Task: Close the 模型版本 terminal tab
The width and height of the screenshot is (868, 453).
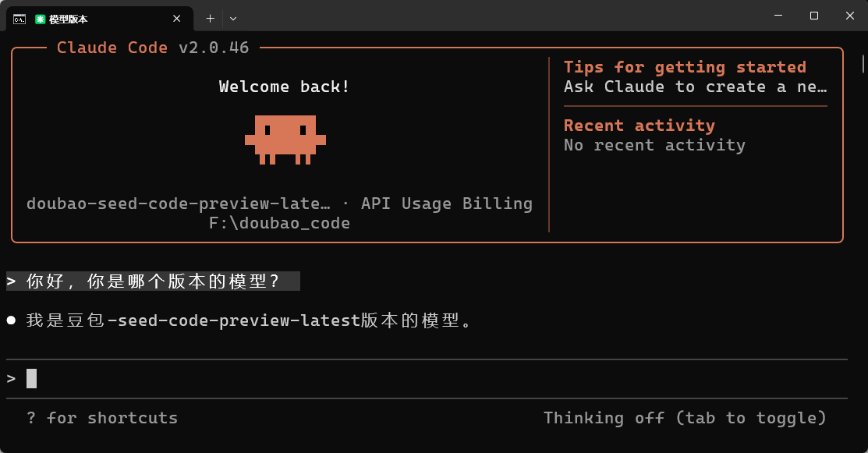Action: click(178, 19)
